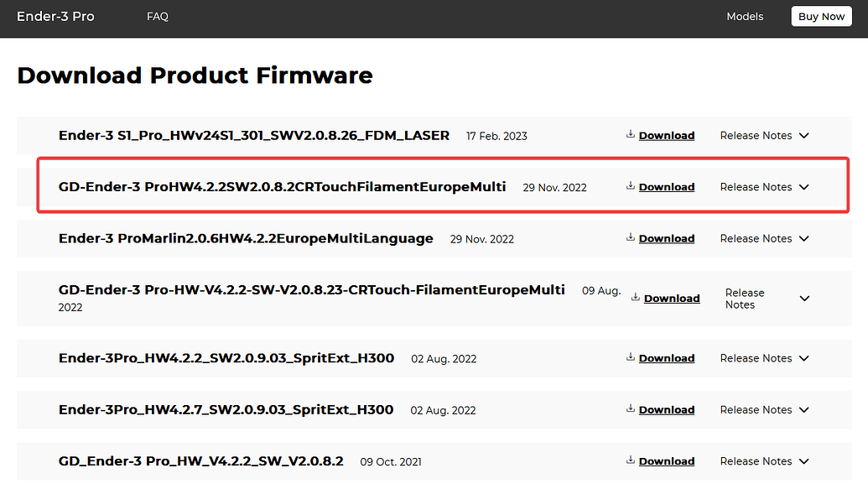
Task: Click download icon for SW-V2.0.8.23-CRTouch firmware
Action: (636, 298)
